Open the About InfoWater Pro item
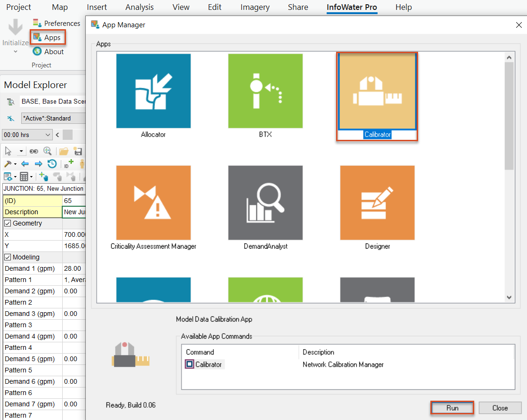Image resolution: width=527 pixels, height=420 pixels. pos(48,51)
